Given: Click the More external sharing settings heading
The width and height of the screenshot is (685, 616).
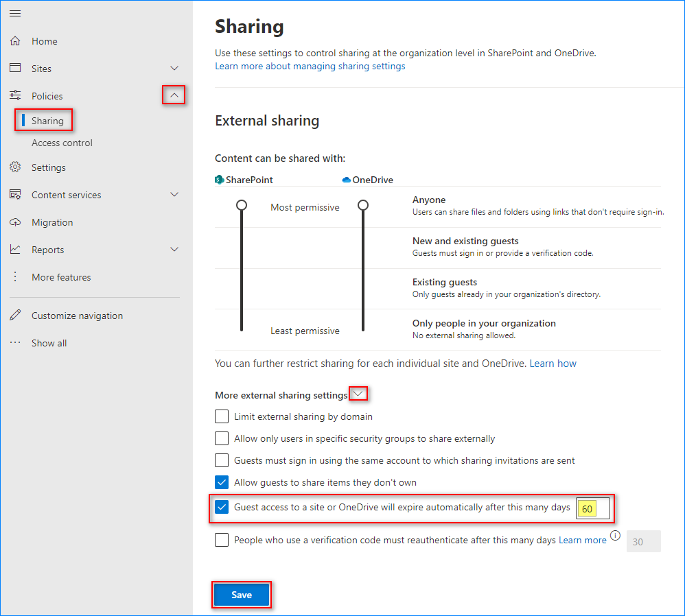Looking at the screenshot, I should (x=281, y=395).
